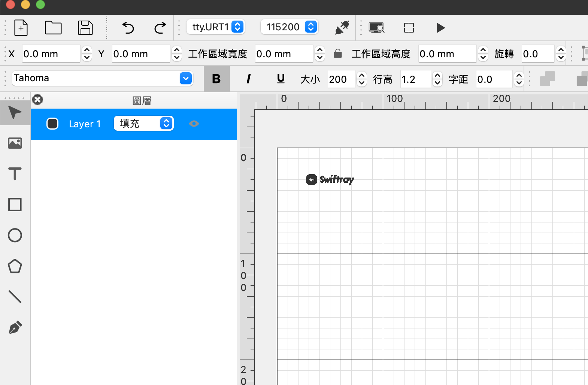The height and width of the screenshot is (385, 588).
Task: Toggle bold text formatting
Action: tap(216, 79)
